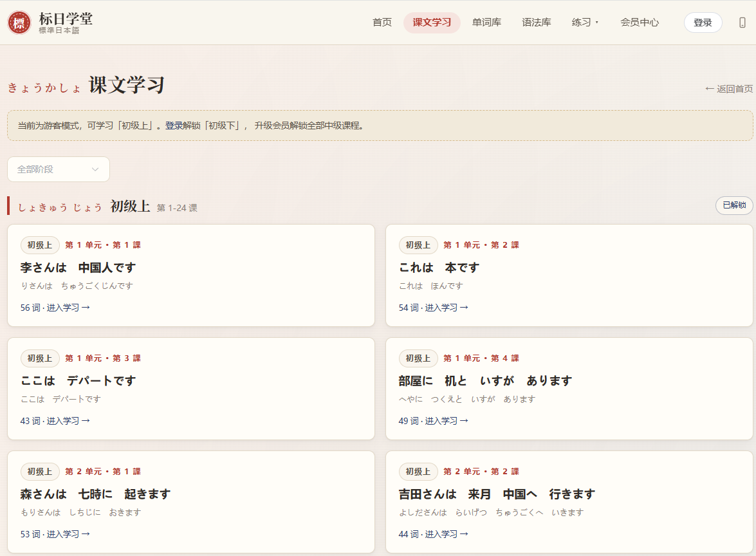Screen dimensions: 756x556
Task: Click the lesson title これは 本です
Action: (439, 268)
